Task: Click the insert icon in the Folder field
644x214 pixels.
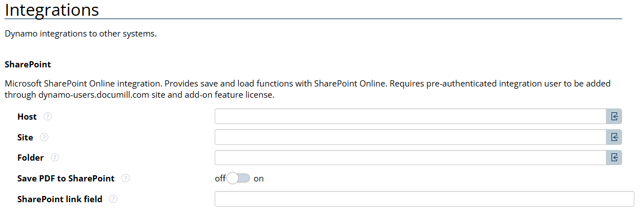Action: [x=614, y=157]
